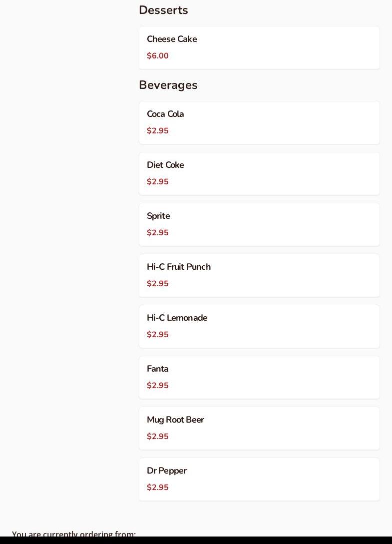The width and height of the screenshot is (392, 544).
Task: Select the Hi-C Lemonade item name
Action: click(177, 318)
